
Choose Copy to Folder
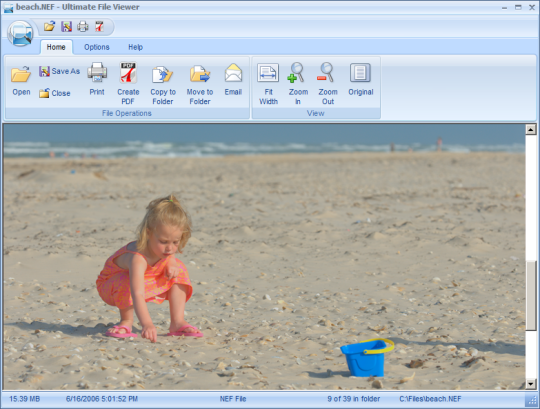coord(163,85)
